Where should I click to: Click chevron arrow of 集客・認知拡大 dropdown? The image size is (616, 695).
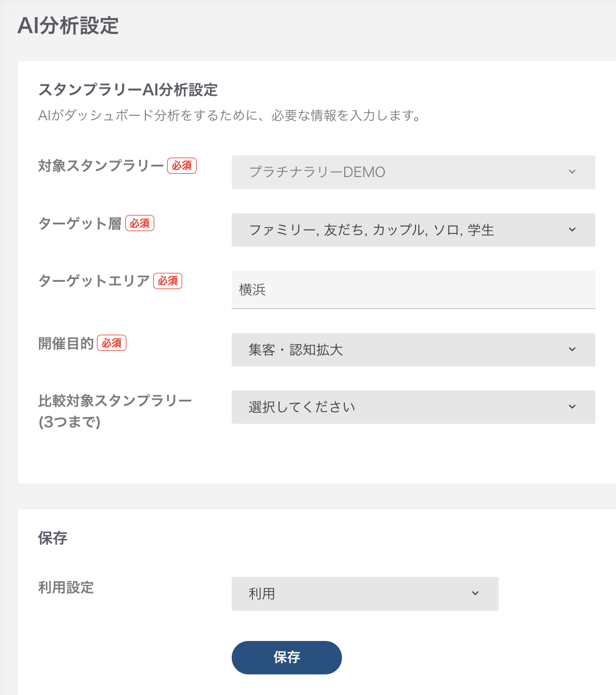click(572, 350)
